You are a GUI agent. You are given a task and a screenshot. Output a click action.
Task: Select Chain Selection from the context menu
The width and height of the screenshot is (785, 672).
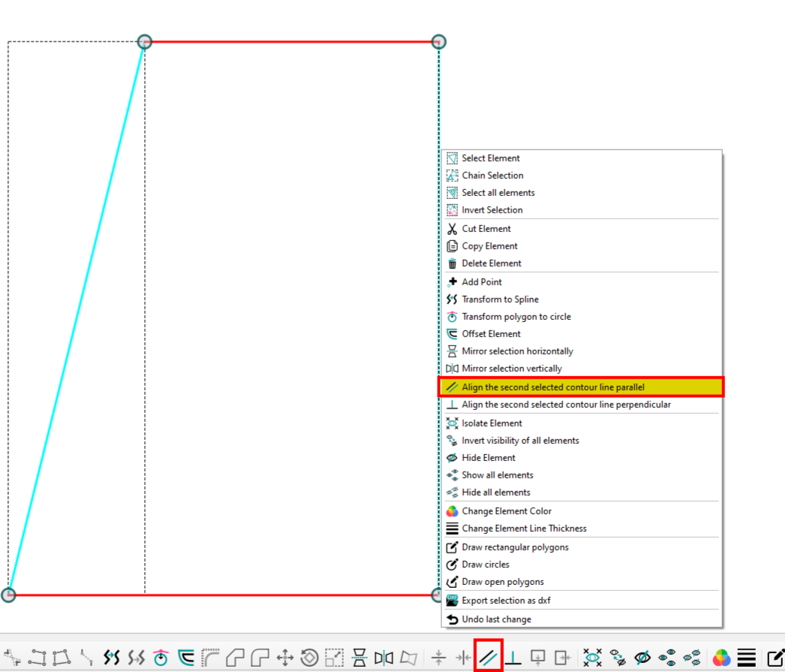(492, 176)
